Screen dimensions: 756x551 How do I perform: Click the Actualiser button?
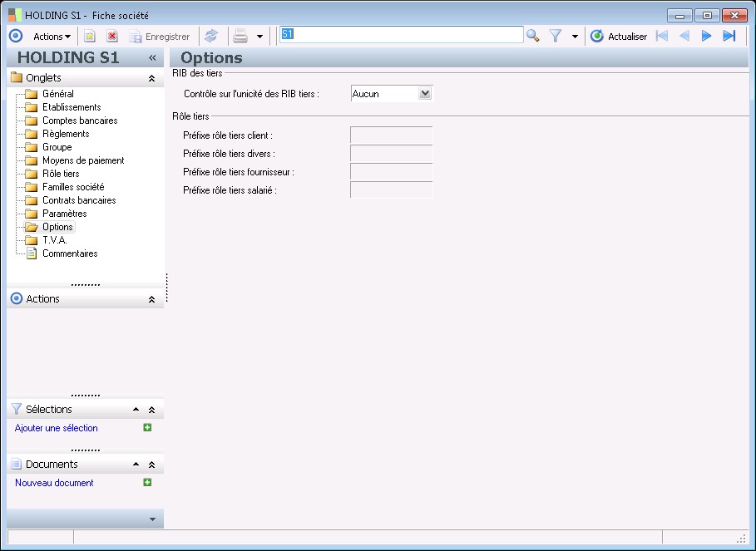click(619, 36)
